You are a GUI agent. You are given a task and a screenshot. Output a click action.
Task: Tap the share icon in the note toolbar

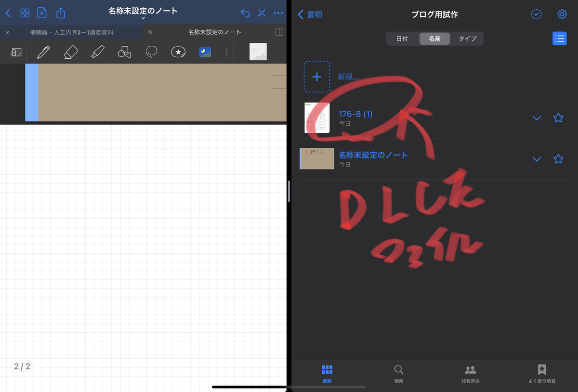coord(60,13)
